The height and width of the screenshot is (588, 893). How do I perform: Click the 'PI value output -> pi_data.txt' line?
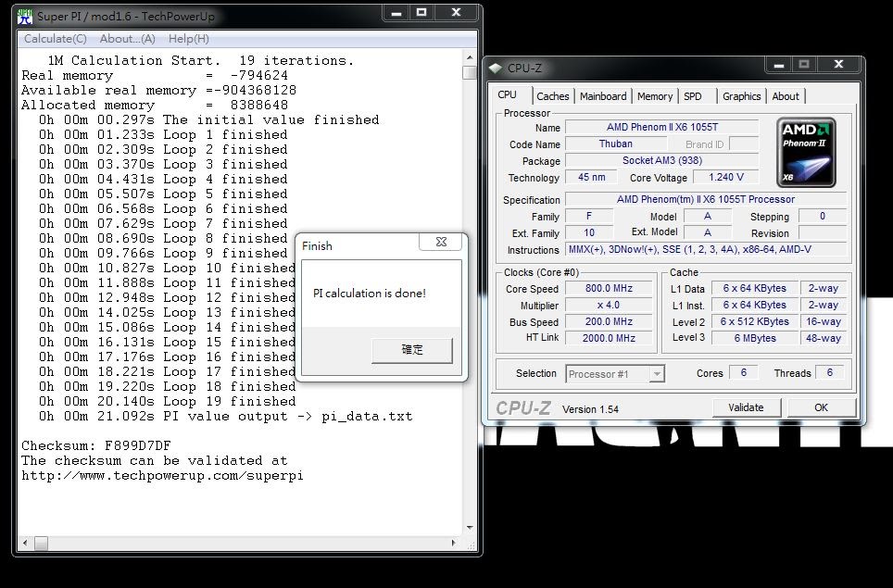click(x=225, y=416)
